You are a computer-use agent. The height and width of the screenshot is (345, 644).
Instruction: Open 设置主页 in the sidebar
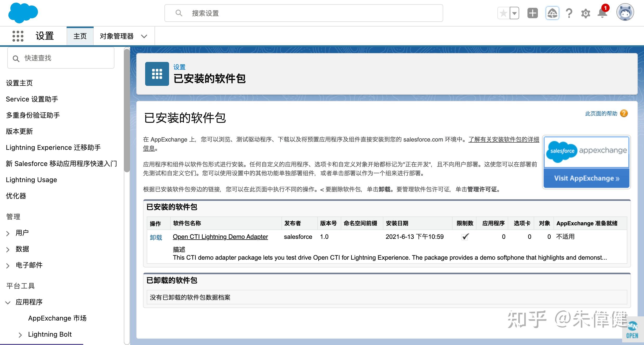click(19, 83)
